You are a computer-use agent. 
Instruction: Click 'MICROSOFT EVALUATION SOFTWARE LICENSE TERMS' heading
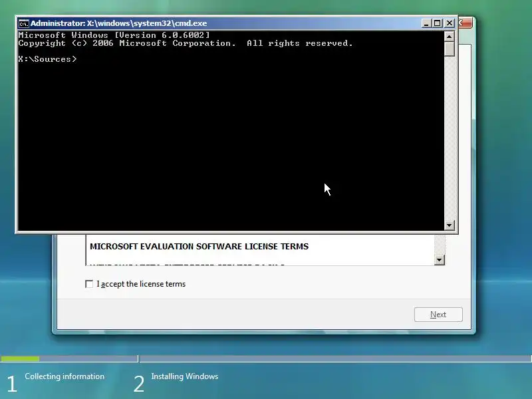(x=199, y=247)
